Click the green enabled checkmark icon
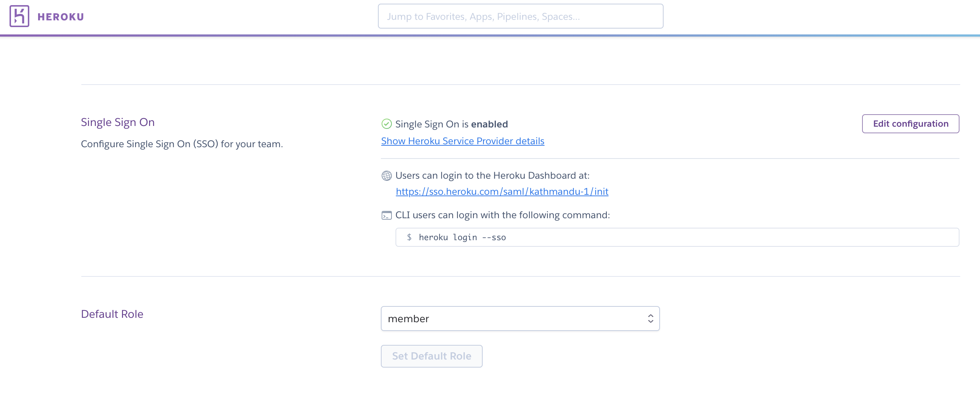Viewport: 980px width, 402px height. 386,124
